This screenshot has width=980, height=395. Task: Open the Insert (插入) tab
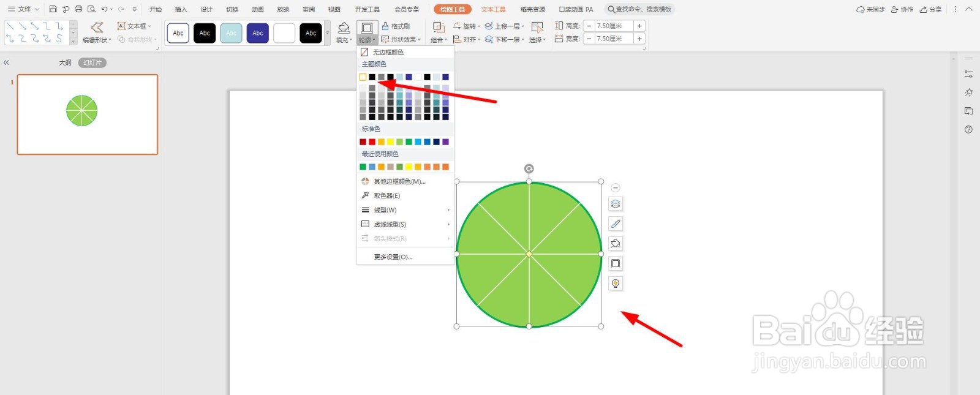(x=181, y=9)
